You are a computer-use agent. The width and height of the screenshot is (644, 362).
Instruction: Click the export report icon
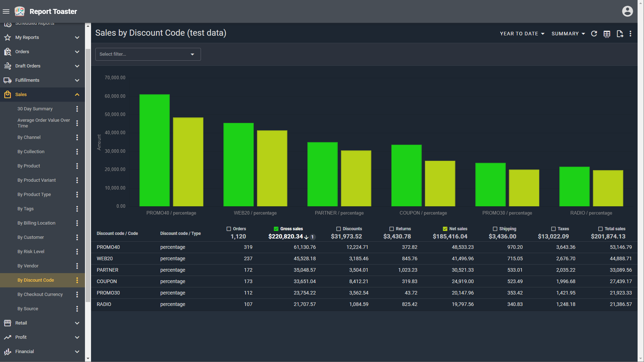[x=620, y=34]
